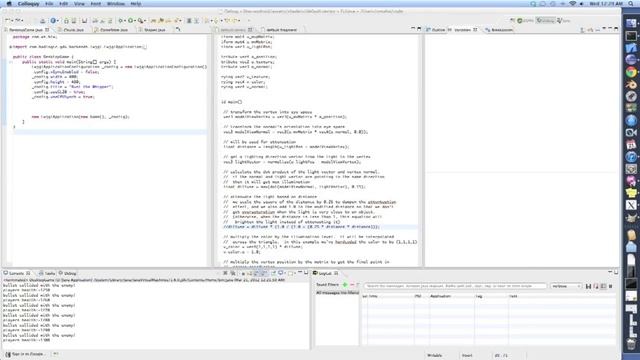Click the Run External Tools icon
The width and height of the screenshot is (640, 360).
click(x=140, y=20)
